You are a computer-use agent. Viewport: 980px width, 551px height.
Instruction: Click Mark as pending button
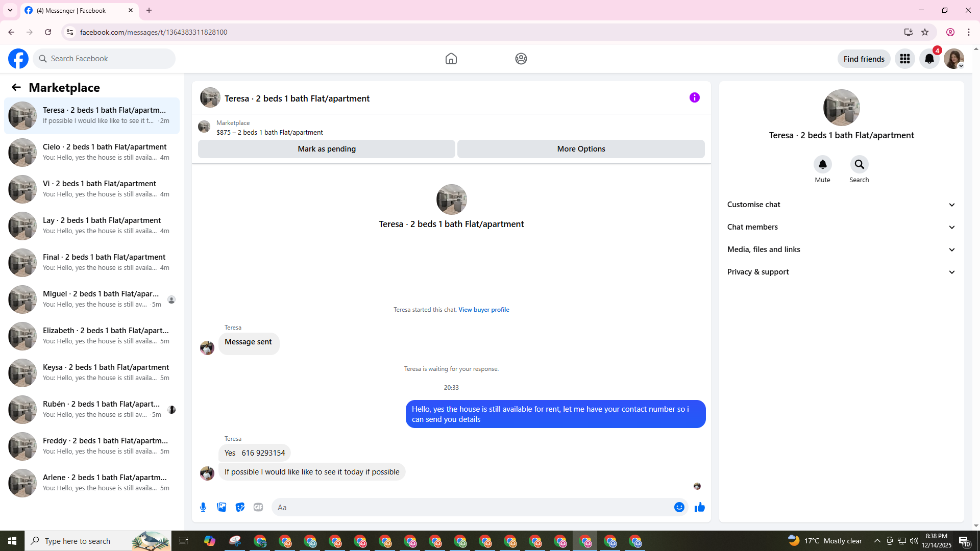tap(327, 149)
